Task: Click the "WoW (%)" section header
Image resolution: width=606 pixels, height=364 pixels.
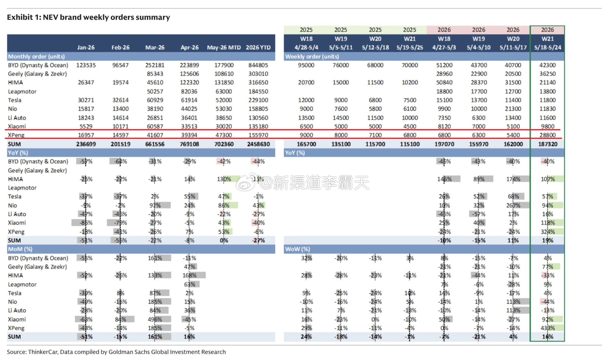Action: coord(298,249)
